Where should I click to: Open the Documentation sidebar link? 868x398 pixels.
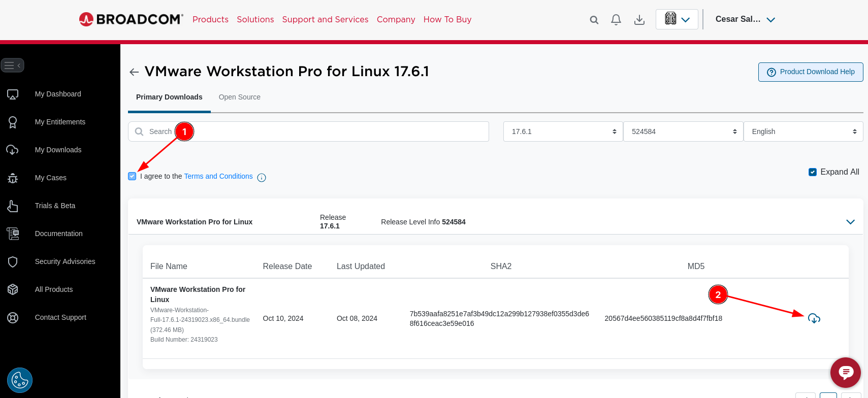tap(58, 234)
